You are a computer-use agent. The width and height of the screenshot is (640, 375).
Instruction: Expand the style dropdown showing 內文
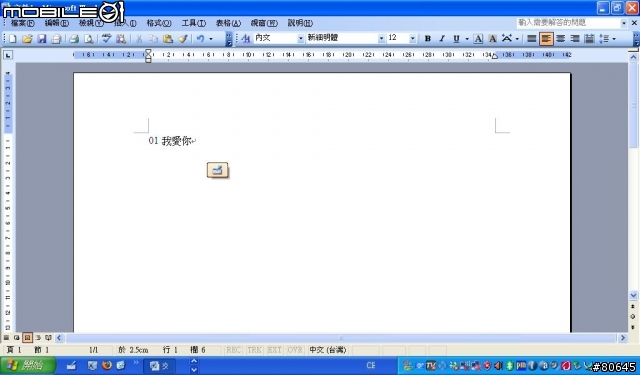pos(301,39)
